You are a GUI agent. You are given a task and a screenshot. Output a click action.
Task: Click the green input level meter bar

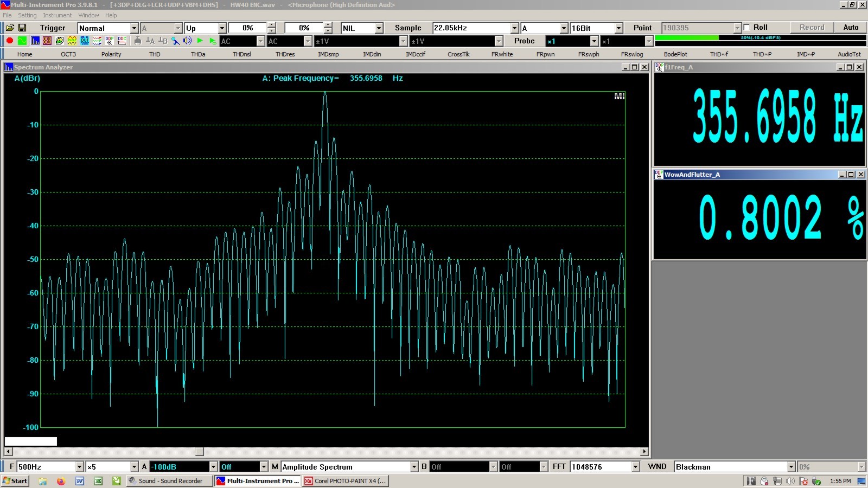pos(687,38)
